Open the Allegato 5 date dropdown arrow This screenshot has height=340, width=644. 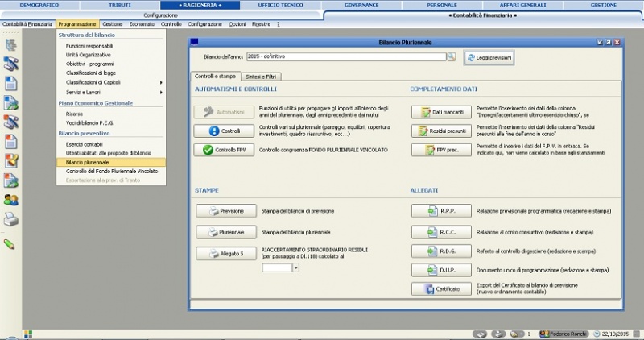pos(296,267)
